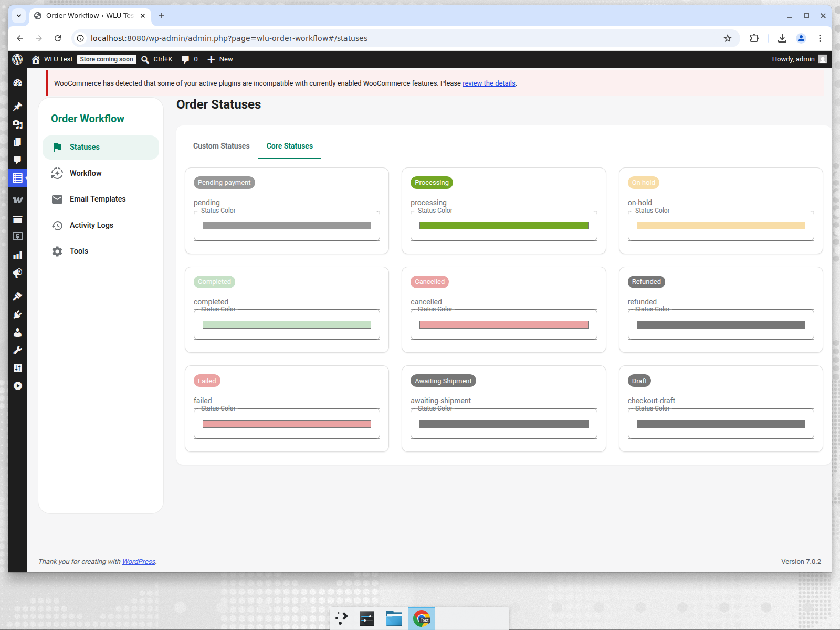Go back to the previous page

[20, 38]
